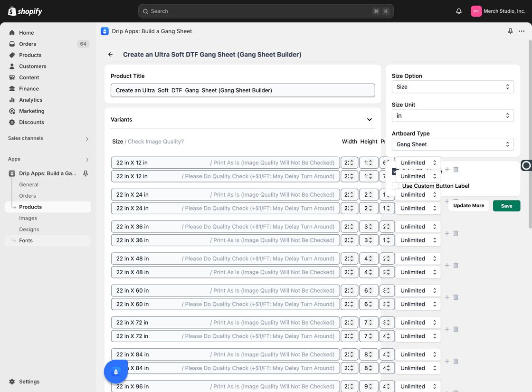Open Orders with 64 badge
This screenshot has width=532, height=392.
[x=48, y=44]
